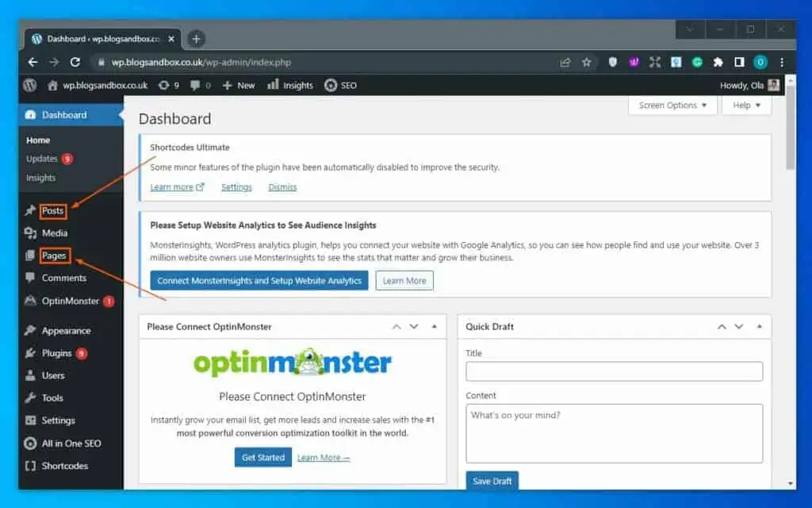The image size is (812, 508).
Task: Open the Screen Options dropdown
Action: coord(671,104)
